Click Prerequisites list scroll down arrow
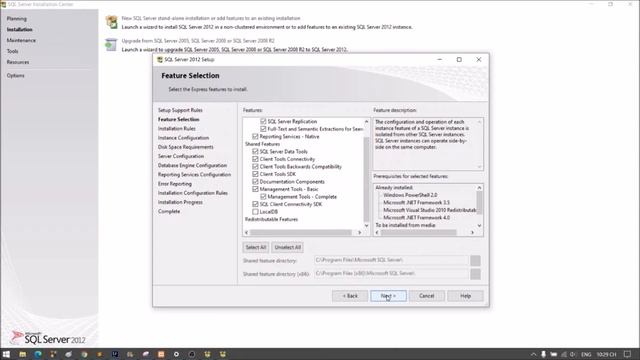 pyautogui.click(x=479, y=225)
